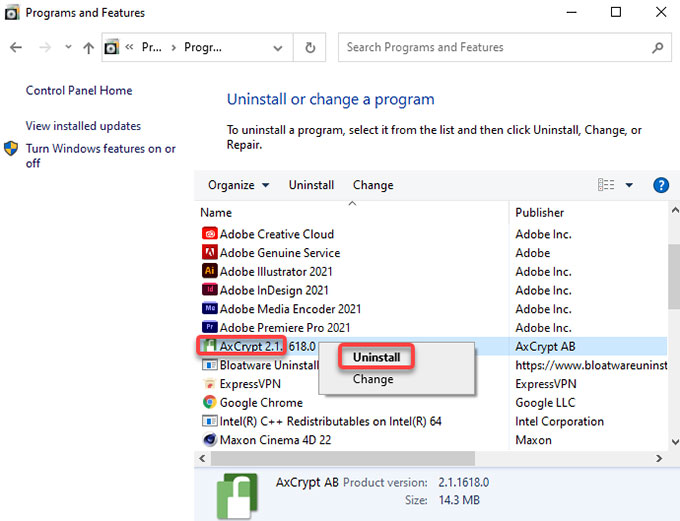Select the Maxon Cinema 4D 22 name

pos(275,439)
